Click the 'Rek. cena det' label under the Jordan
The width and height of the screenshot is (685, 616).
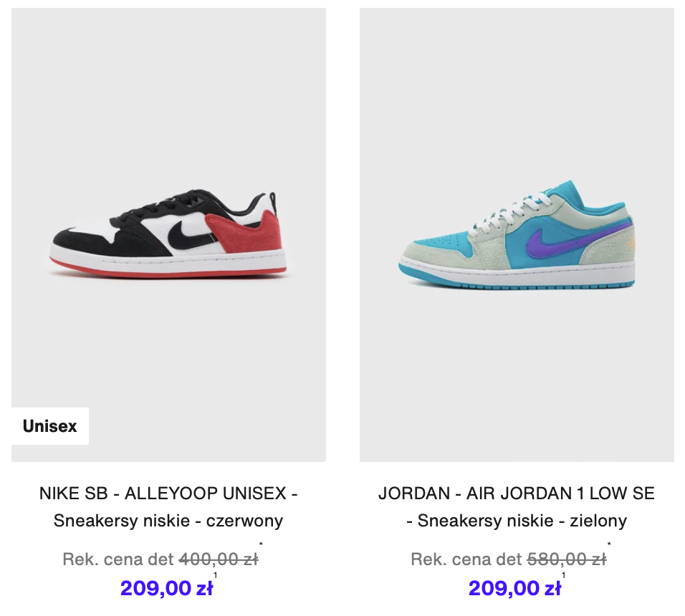click(x=466, y=559)
